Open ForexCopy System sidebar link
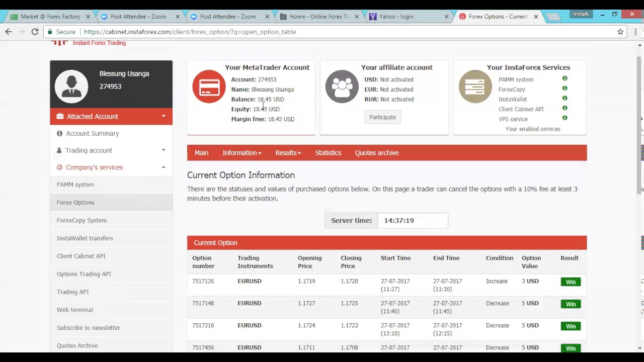644x362 pixels. (82, 220)
